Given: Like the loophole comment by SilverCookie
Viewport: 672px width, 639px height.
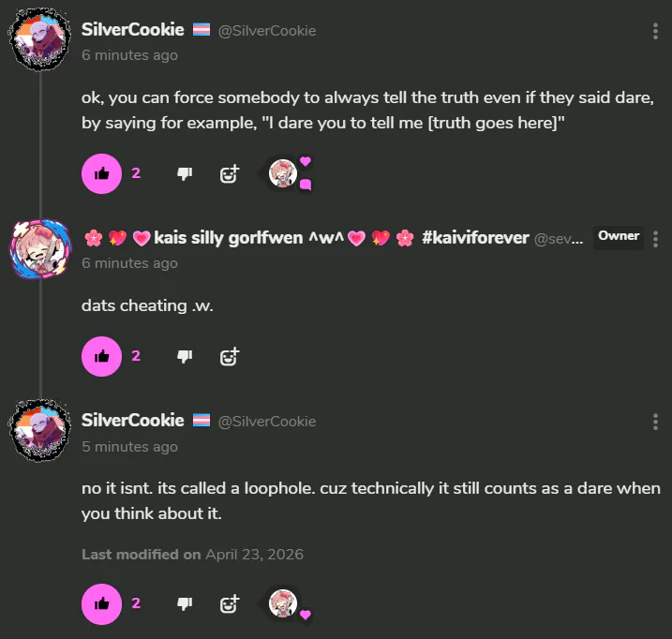Looking at the screenshot, I should click(102, 603).
